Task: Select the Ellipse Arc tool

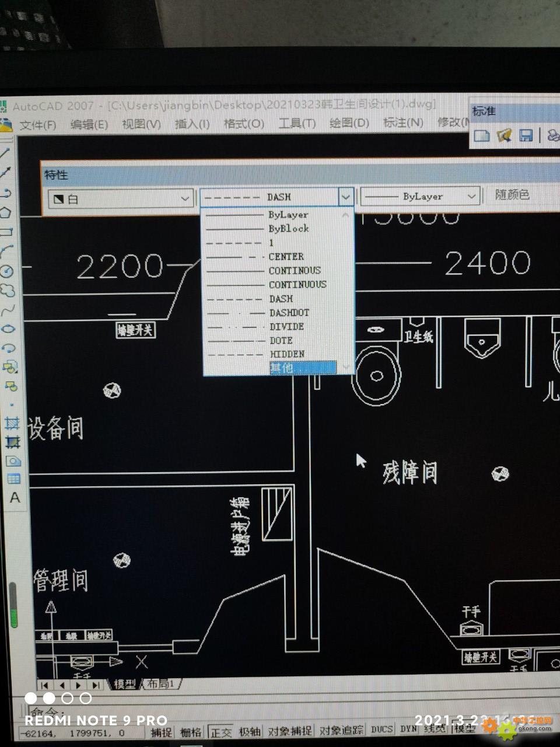Action: [9, 348]
